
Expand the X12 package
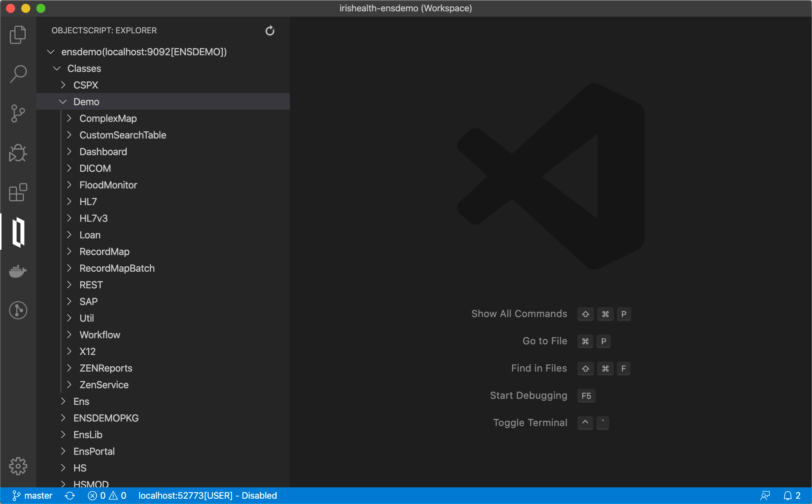69,352
